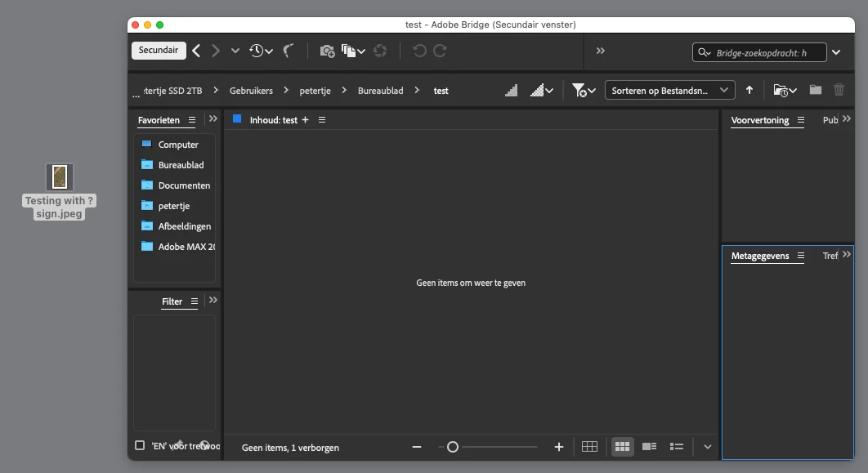Open the refine stacked-pages dropdown
868x473 pixels.
[x=353, y=51]
